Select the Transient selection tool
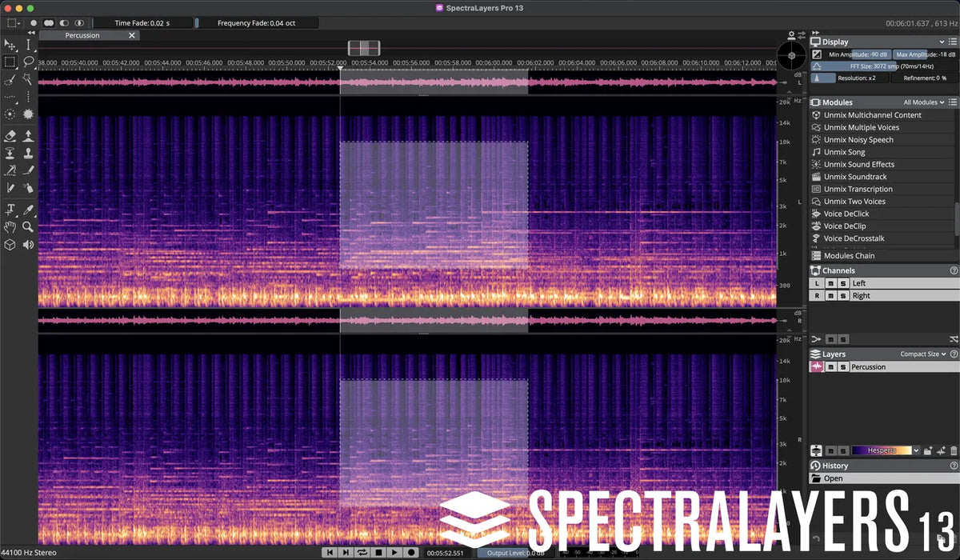Viewport: 960px width, 560px height. pos(29,98)
